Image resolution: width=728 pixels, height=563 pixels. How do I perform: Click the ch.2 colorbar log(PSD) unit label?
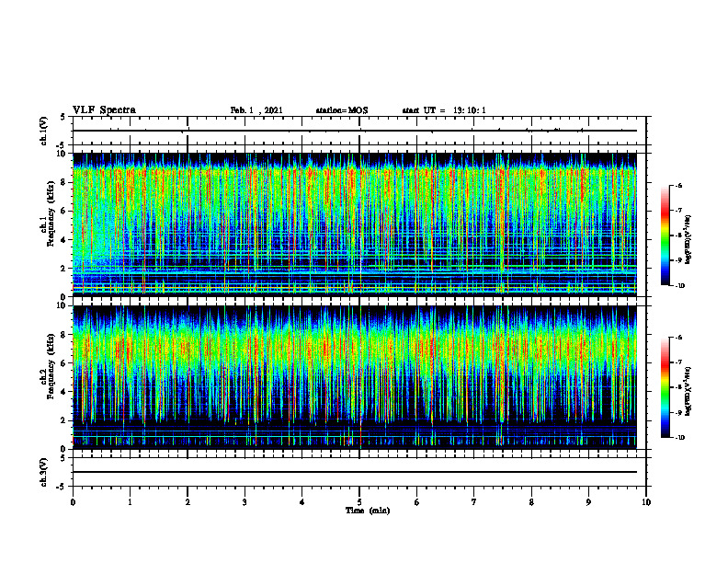click(x=688, y=391)
